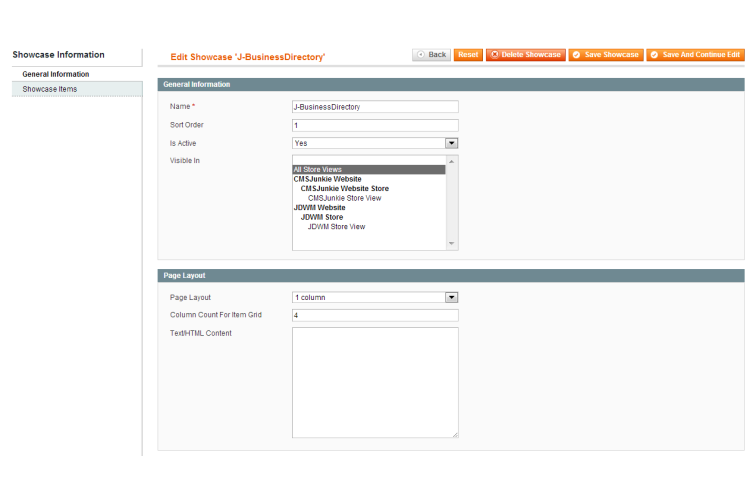This screenshot has height=500, width=750.
Task: Click Visible In list scroll up arrow
Action: pos(452,162)
